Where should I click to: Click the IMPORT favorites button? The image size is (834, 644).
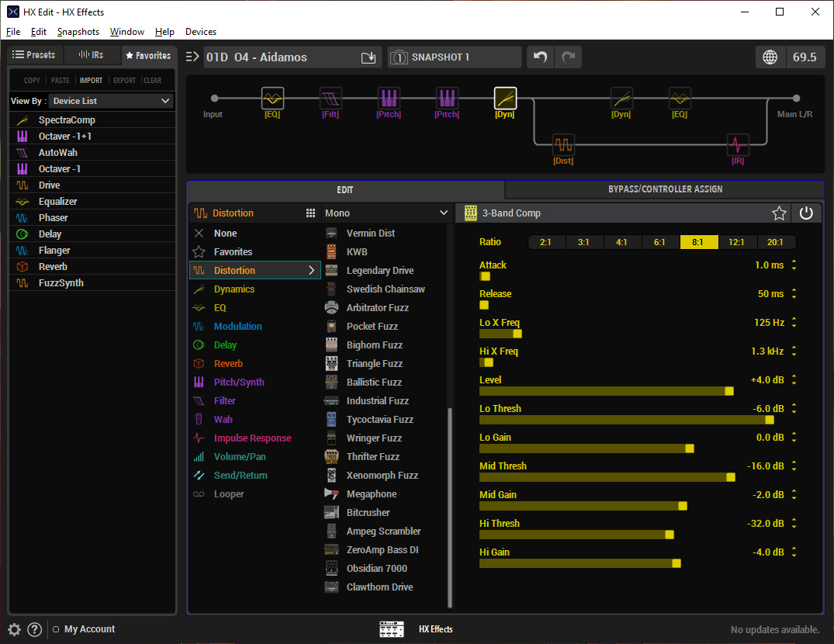[x=91, y=80]
